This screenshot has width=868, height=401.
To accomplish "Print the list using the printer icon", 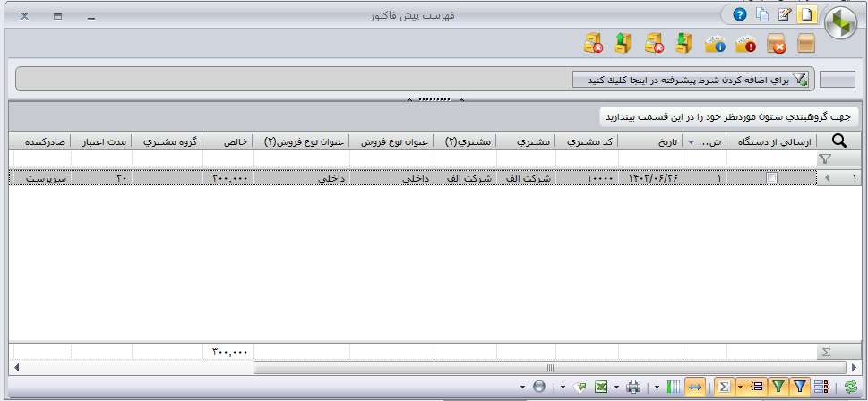I will pyautogui.click(x=633, y=387).
